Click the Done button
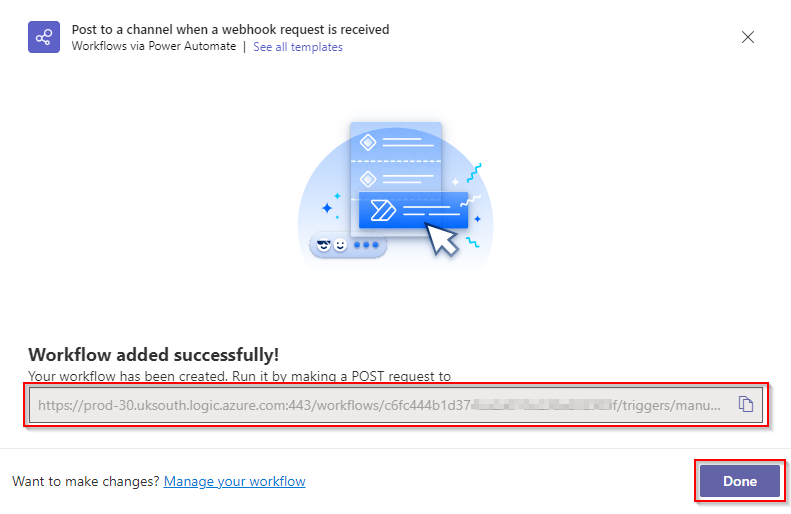This screenshot has width=791, height=514. click(x=740, y=481)
